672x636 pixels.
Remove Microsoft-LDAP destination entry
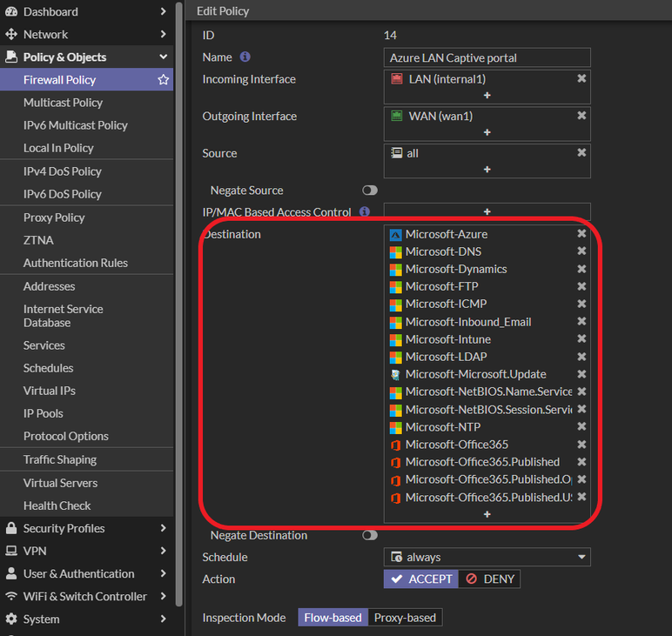click(x=581, y=357)
